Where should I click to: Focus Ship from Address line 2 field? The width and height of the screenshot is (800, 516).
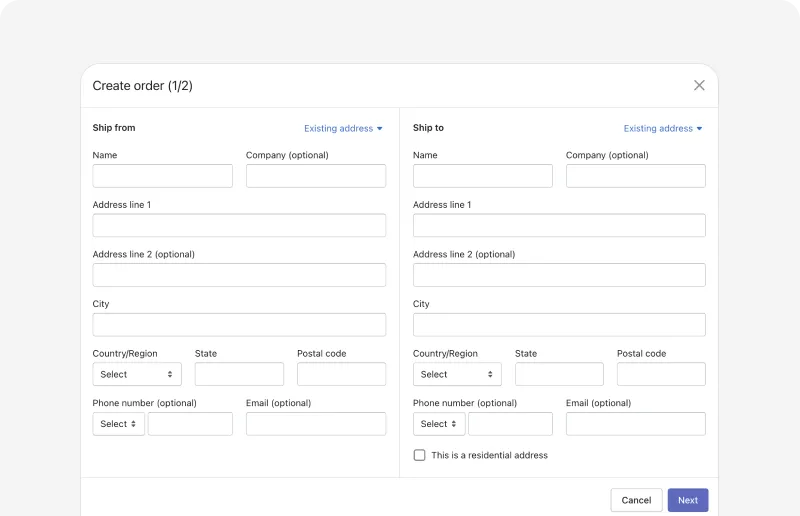click(239, 275)
